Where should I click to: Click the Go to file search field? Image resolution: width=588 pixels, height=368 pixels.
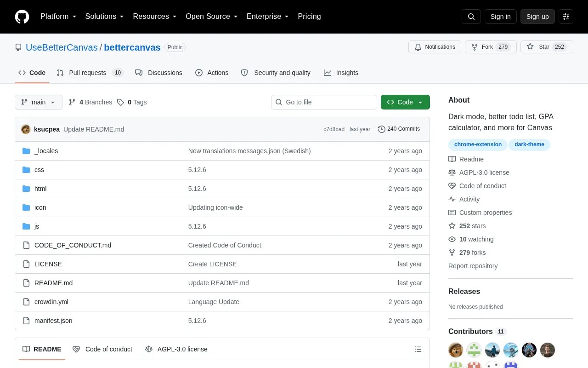pos(324,102)
